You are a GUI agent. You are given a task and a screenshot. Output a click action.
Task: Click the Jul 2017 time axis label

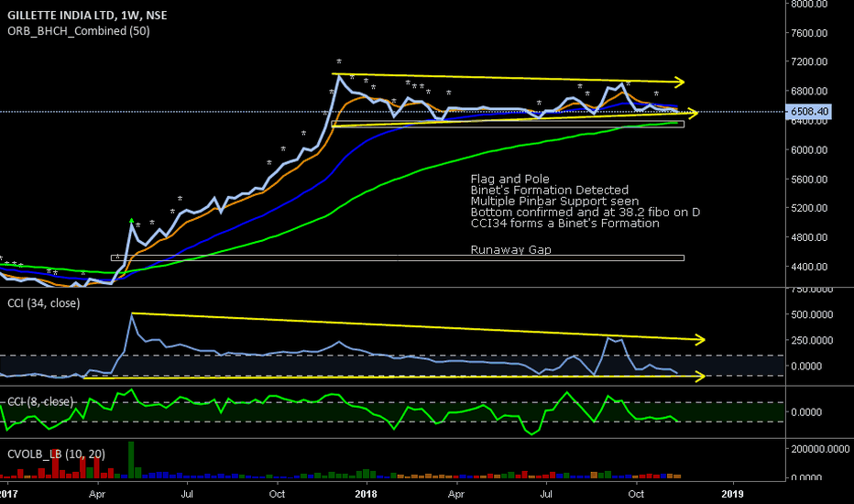pos(187,494)
